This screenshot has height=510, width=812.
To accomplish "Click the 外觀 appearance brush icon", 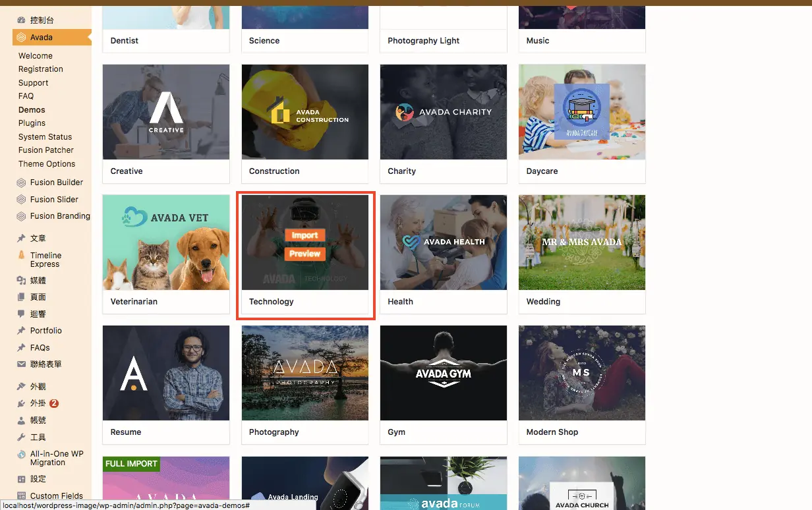I will tap(22, 387).
